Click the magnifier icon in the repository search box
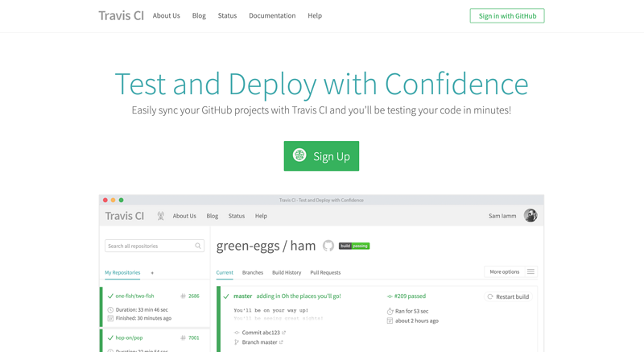Image resolution: width=644 pixels, height=352 pixels. [198, 246]
